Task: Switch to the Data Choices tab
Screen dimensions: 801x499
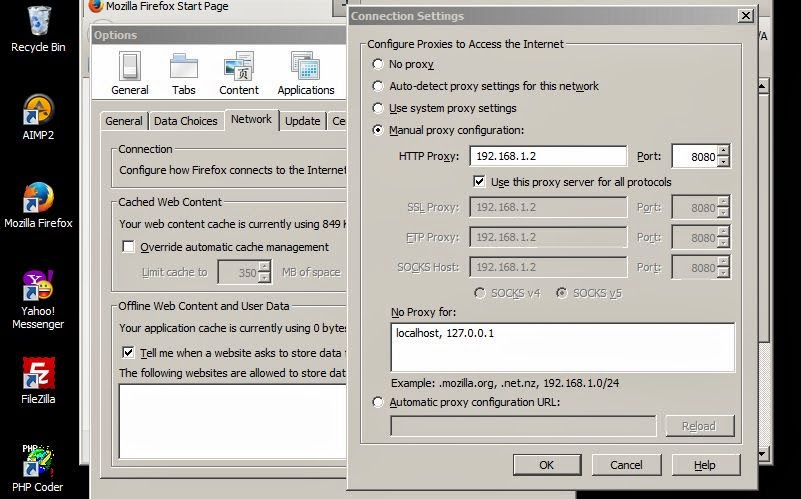Action: [185, 121]
